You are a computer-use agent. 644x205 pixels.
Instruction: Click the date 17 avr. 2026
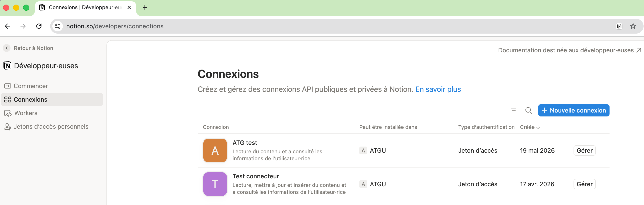[x=537, y=184]
